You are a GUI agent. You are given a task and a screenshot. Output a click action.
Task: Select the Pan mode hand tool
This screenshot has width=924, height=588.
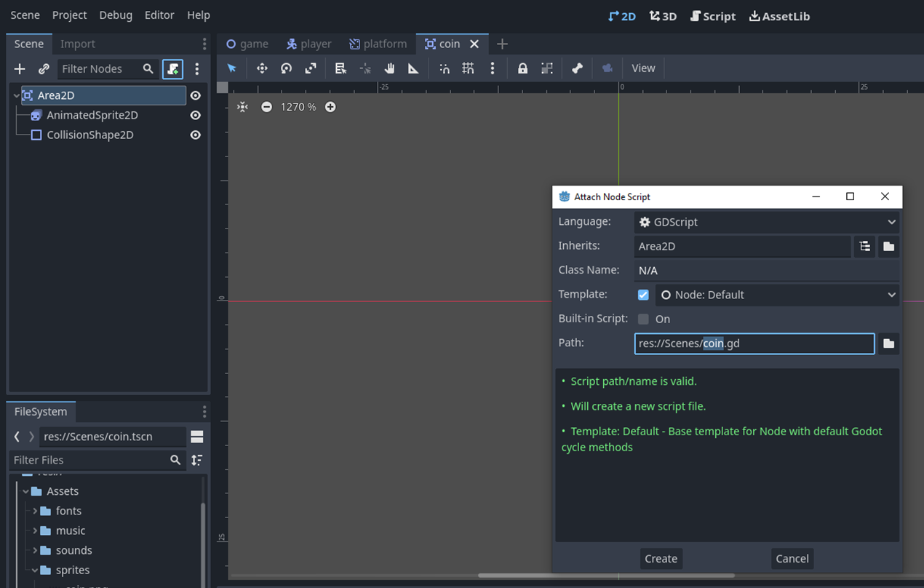click(389, 68)
